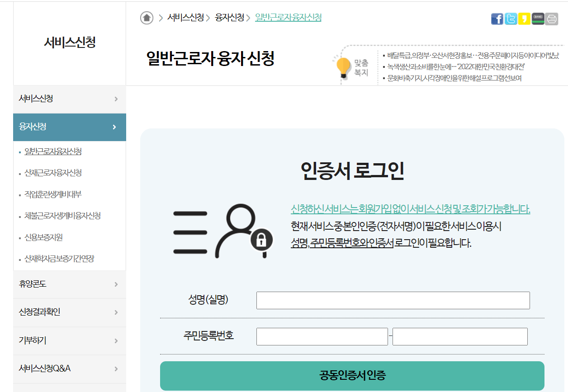Image resolution: width=568 pixels, height=392 pixels.
Task: Go home via the breadcrumb home icon
Action: pyautogui.click(x=147, y=18)
